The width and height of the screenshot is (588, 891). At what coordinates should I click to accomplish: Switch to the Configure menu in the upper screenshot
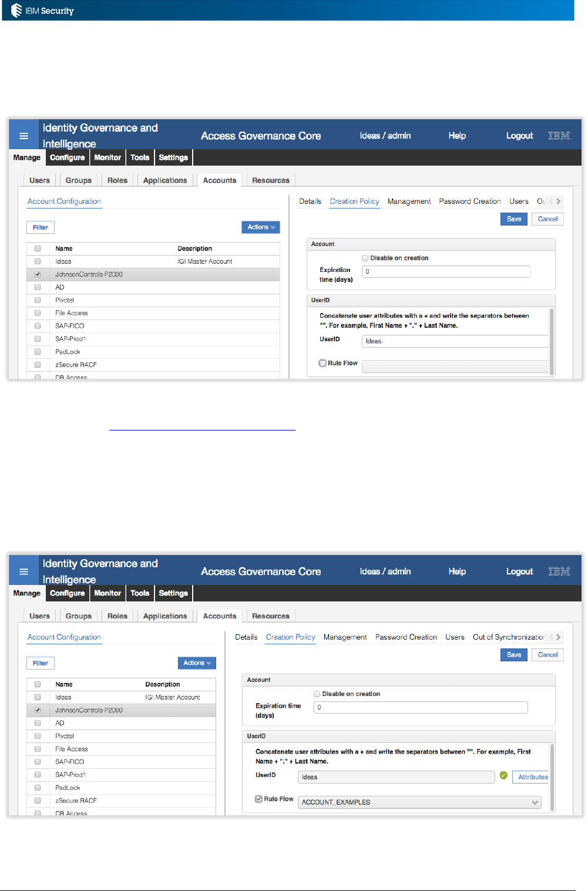(x=68, y=157)
